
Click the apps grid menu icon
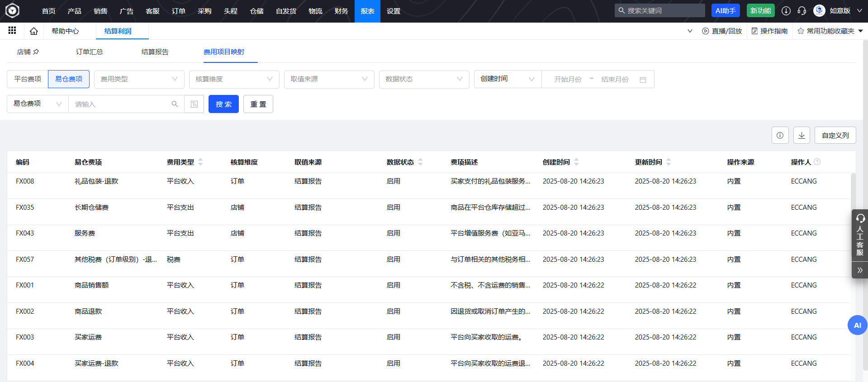pyautogui.click(x=12, y=30)
